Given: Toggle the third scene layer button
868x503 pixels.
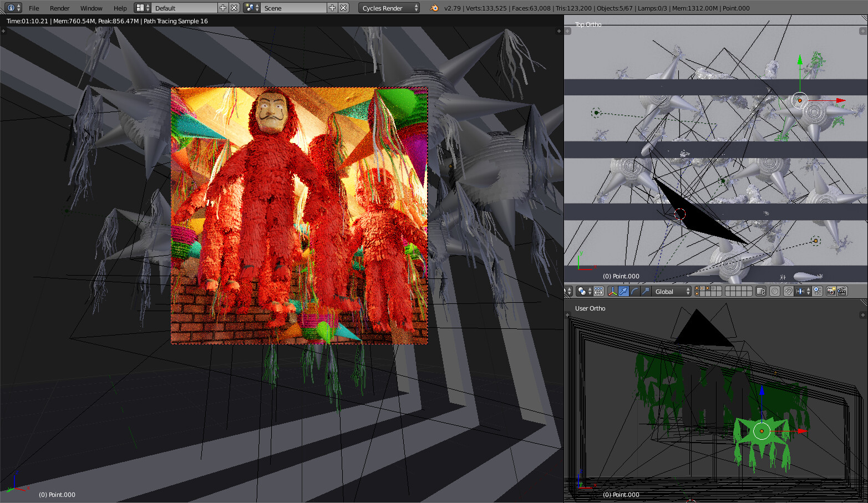Looking at the screenshot, I should click(x=708, y=288).
